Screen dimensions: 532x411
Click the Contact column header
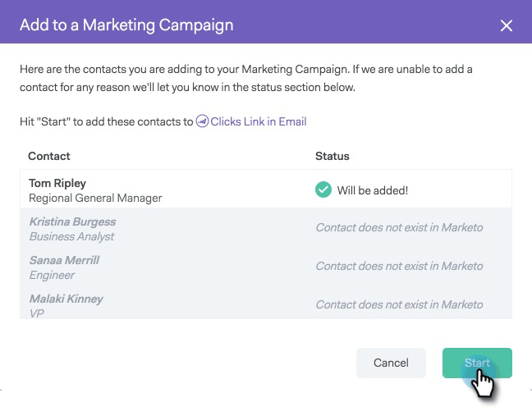click(49, 156)
